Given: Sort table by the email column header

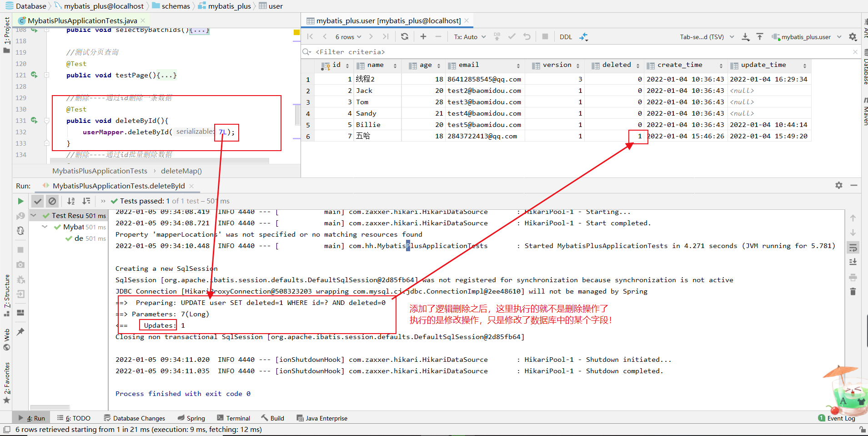Looking at the screenshot, I should pos(484,65).
